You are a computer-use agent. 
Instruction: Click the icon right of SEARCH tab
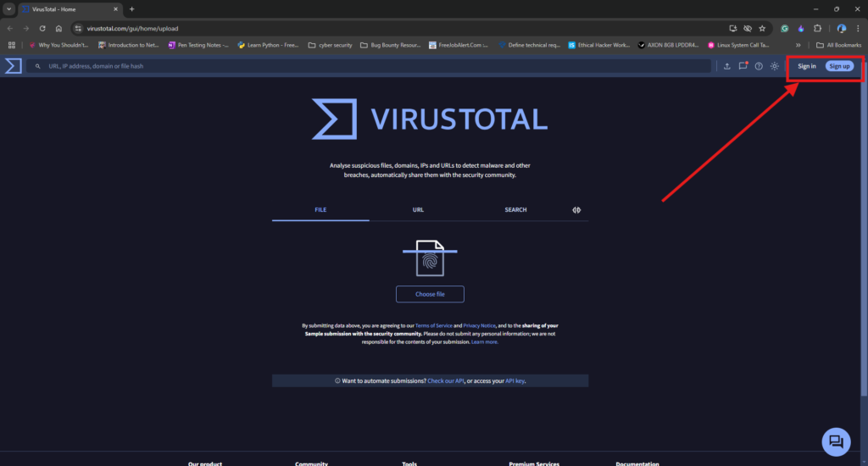coord(576,210)
